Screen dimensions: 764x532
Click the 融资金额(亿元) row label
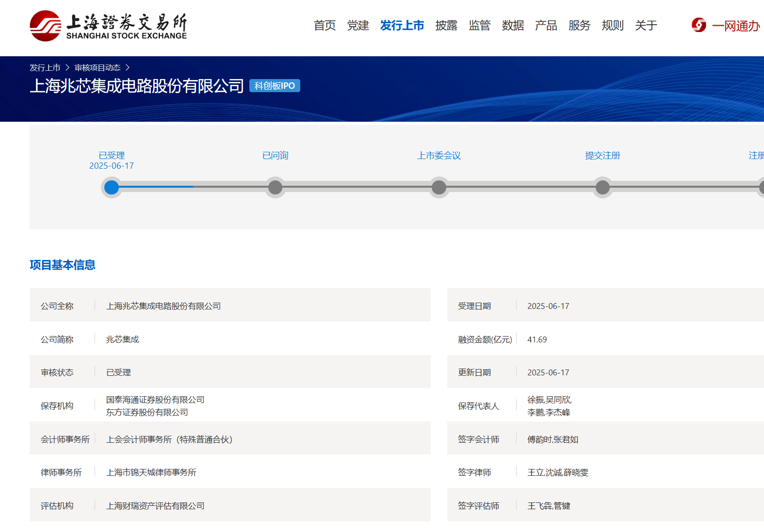[485, 339]
